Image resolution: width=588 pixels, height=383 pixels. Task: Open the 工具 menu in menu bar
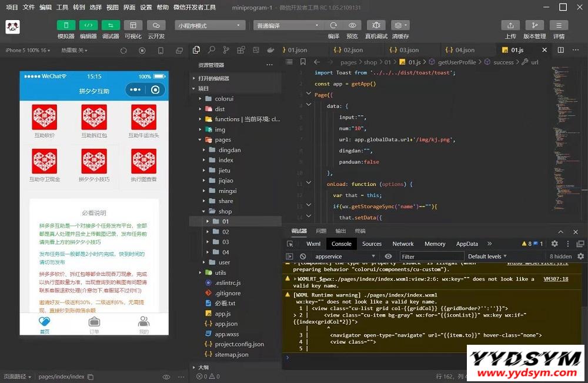tap(62, 8)
